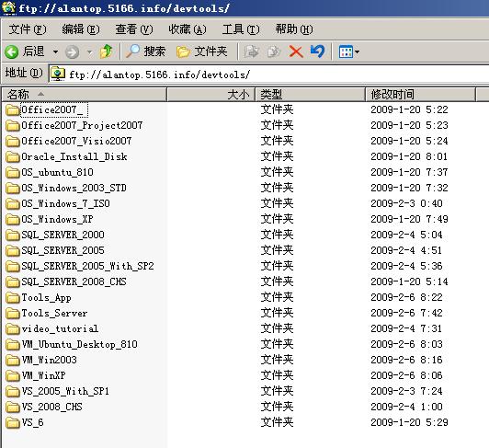Expand the Views dropdown arrow
Screen dimensions: 489x448
(357, 52)
